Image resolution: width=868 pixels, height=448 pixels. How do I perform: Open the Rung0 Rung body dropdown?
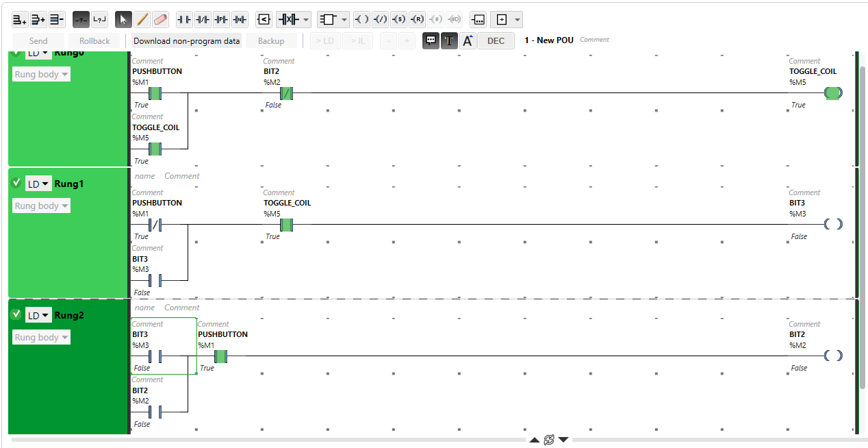tap(41, 74)
